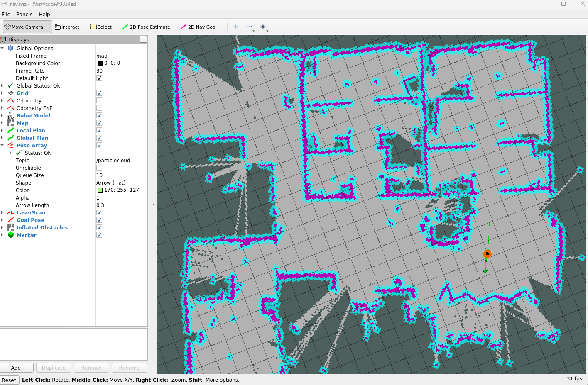The width and height of the screenshot is (588, 385).
Task: Click the orange robot marker on map
Action: (x=488, y=253)
